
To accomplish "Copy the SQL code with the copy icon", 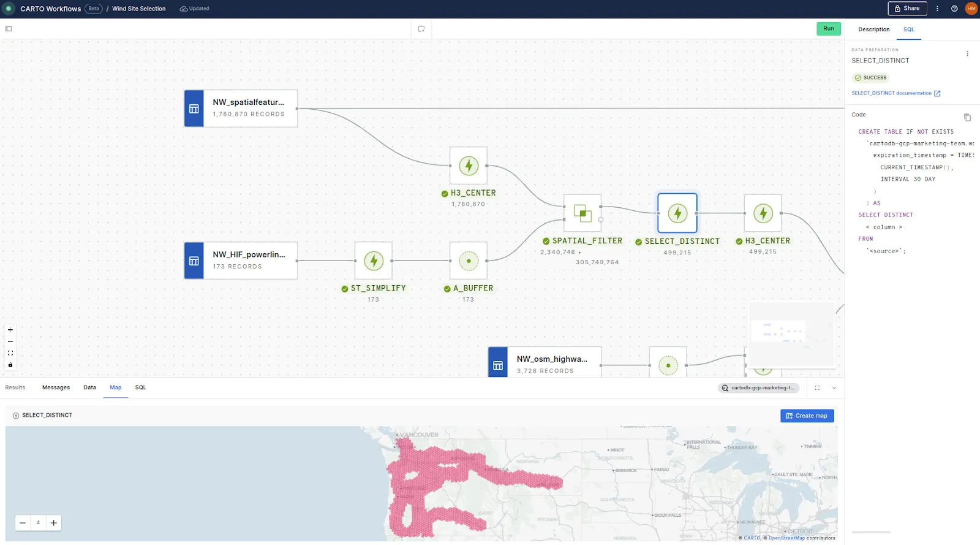I will click(x=967, y=117).
